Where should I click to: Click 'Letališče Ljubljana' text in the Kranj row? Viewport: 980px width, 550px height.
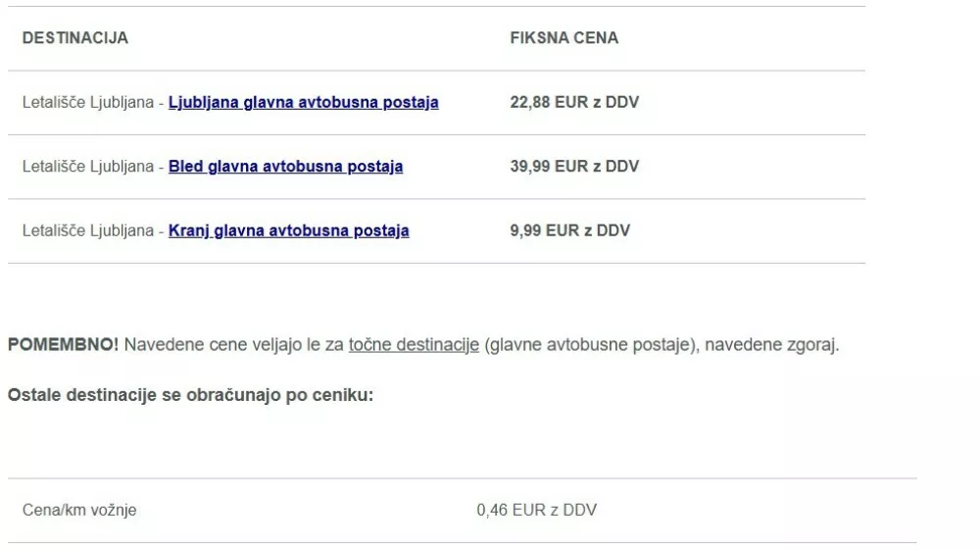tap(88, 231)
